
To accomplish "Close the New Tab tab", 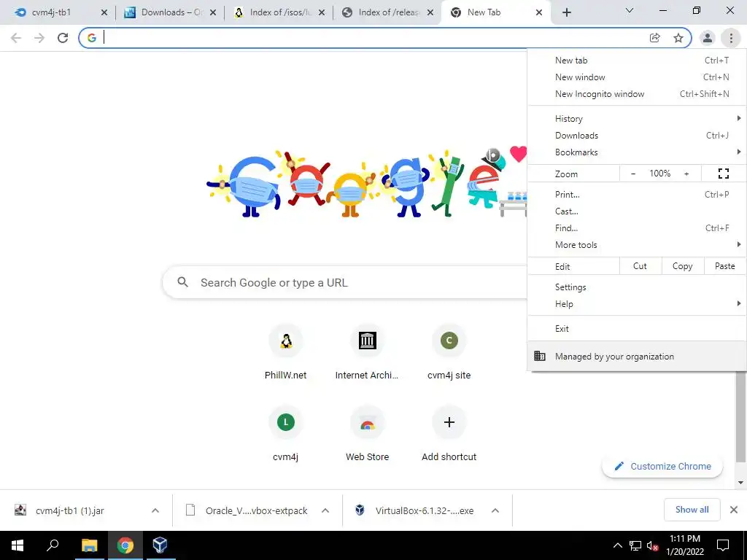I will [x=539, y=12].
